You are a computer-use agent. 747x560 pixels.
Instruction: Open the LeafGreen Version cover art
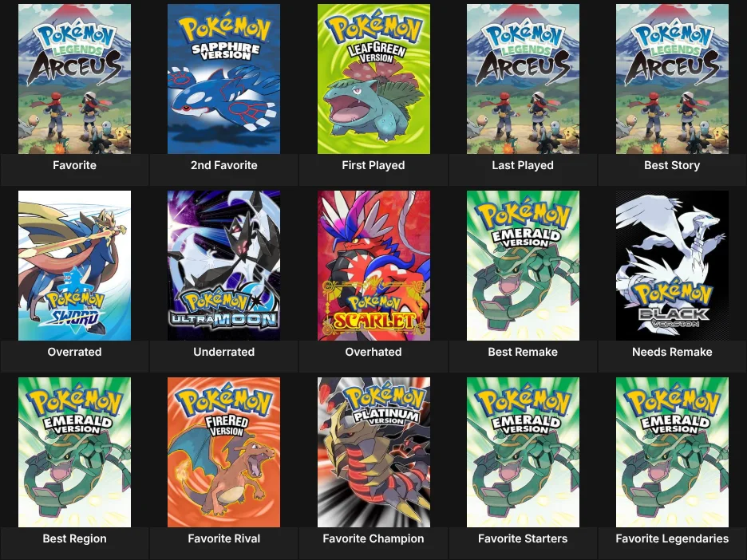(x=373, y=79)
